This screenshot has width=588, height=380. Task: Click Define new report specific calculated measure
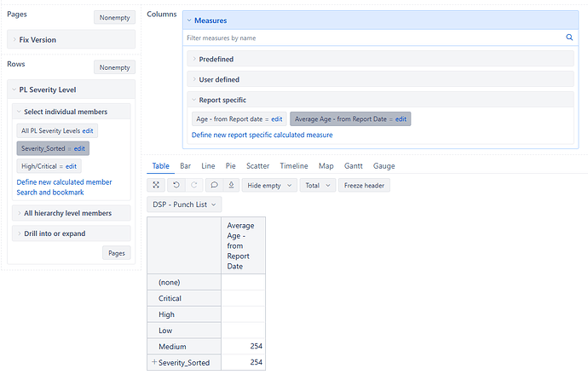click(262, 135)
